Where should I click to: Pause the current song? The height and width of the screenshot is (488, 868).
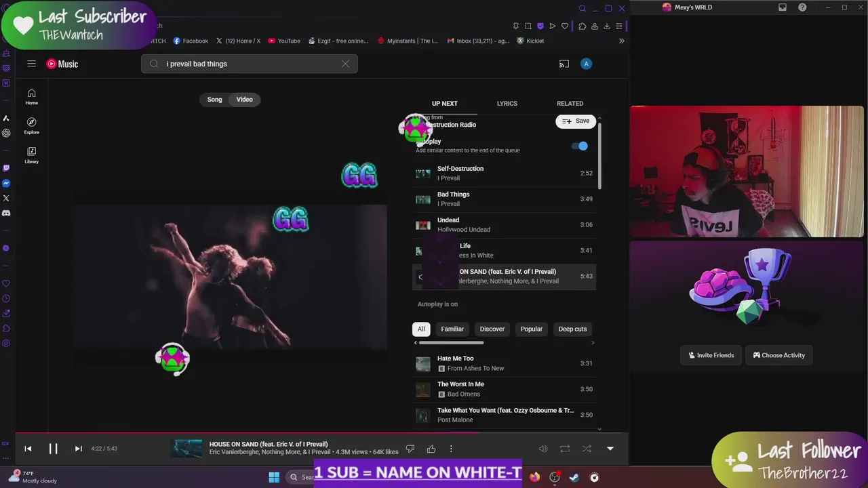(x=53, y=449)
